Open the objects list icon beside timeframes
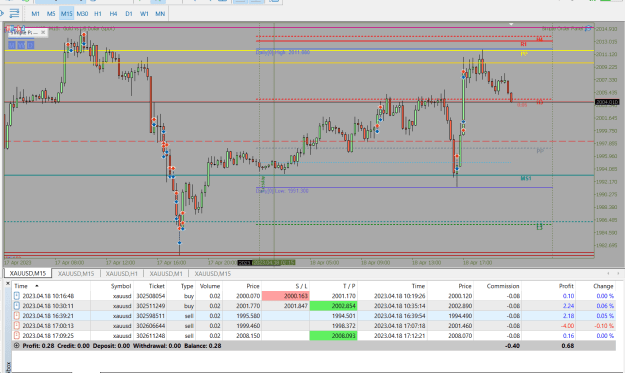This screenshot has height=373, width=625. (x=14, y=14)
